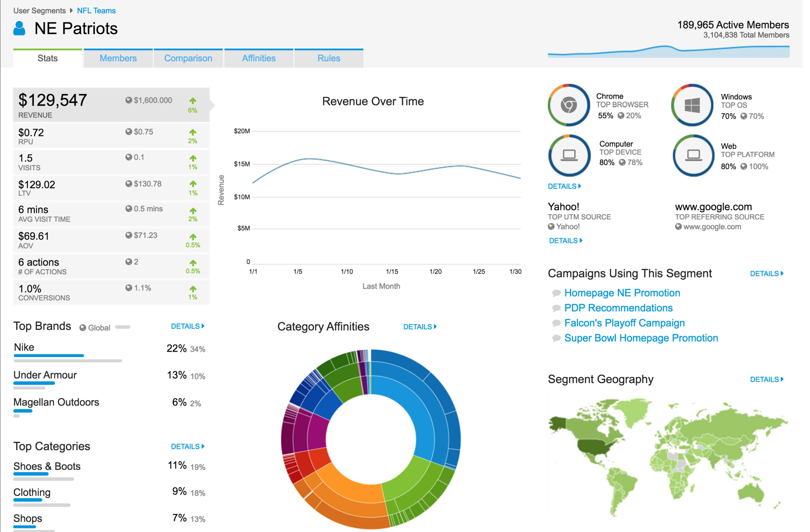Open the Comparison tab
810x532 pixels.
coord(188,58)
